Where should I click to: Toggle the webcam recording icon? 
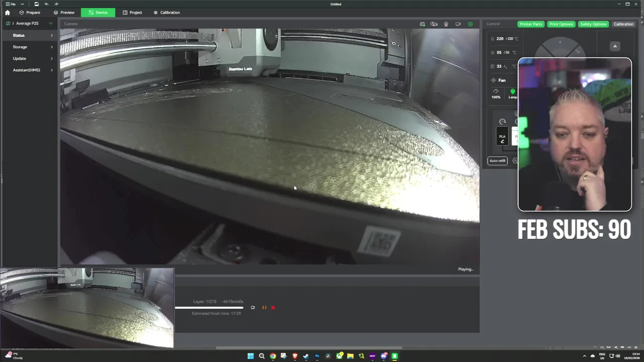[446, 24]
